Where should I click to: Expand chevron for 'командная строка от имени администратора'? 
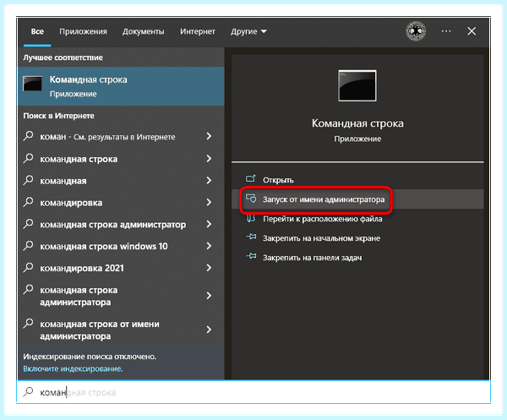(209, 330)
